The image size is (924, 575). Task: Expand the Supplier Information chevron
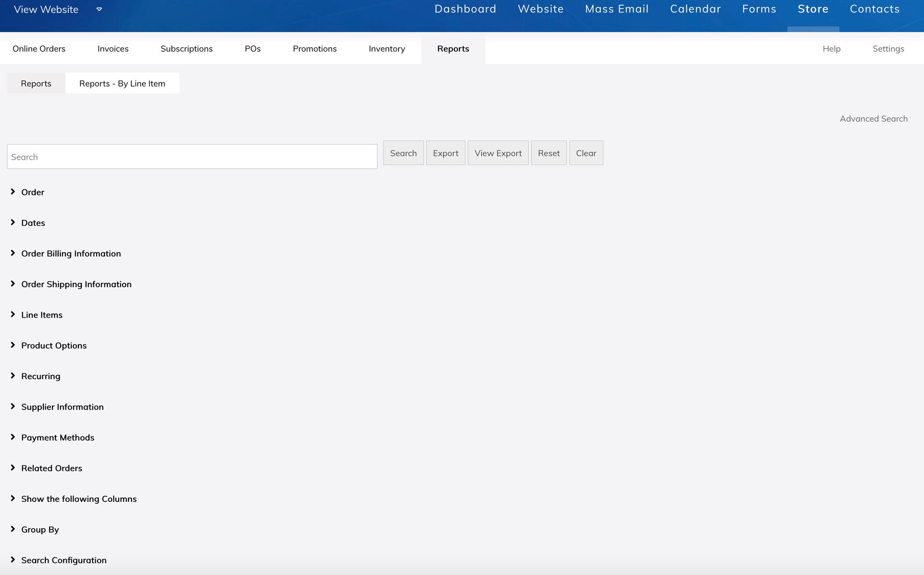pyautogui.click(x=13, y=407)
